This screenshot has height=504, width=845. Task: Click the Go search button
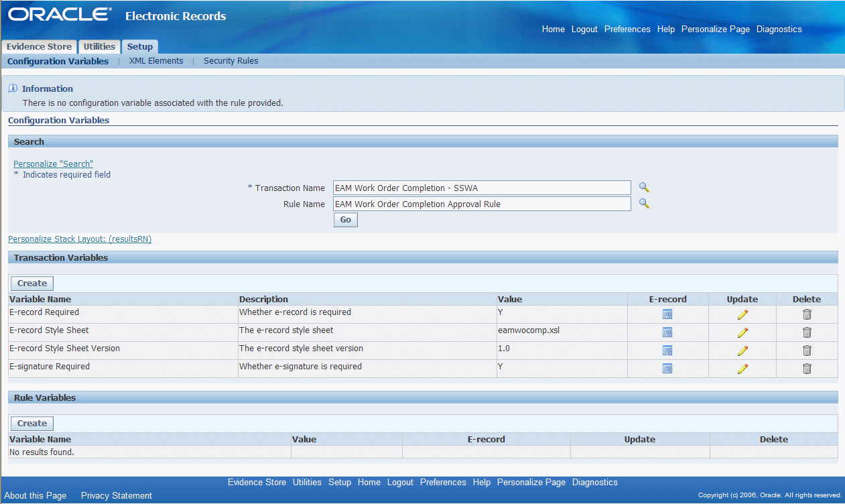point(346,220)
